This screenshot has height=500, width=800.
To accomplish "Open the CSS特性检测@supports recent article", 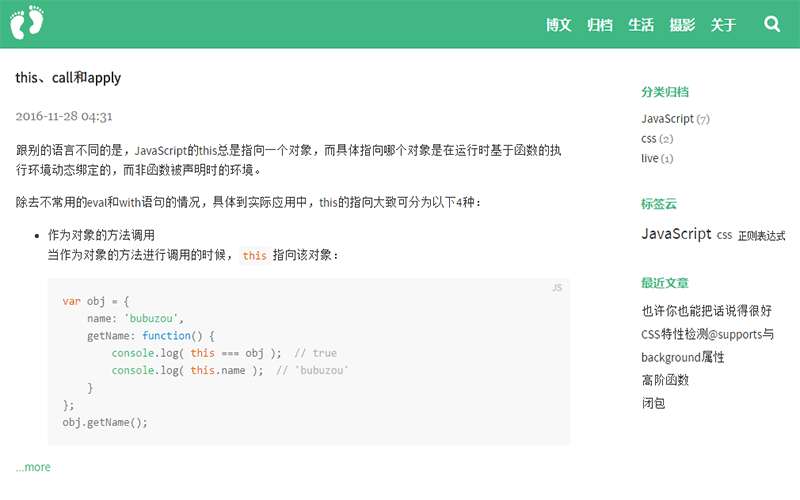I will coord(707,334).
